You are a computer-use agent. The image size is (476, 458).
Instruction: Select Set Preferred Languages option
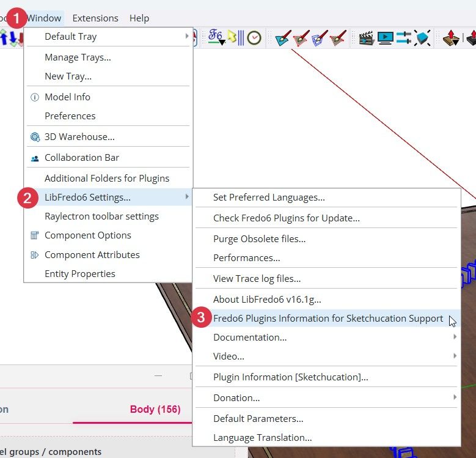tap(326, 198)
